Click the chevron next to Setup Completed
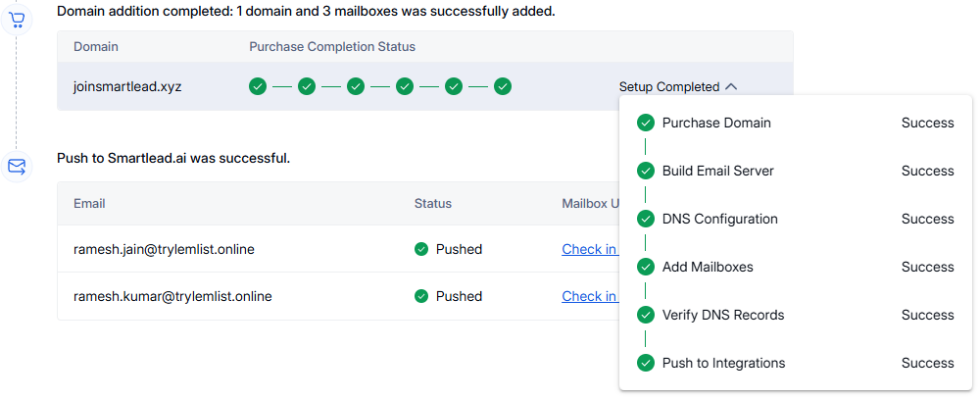 (731, 86)
